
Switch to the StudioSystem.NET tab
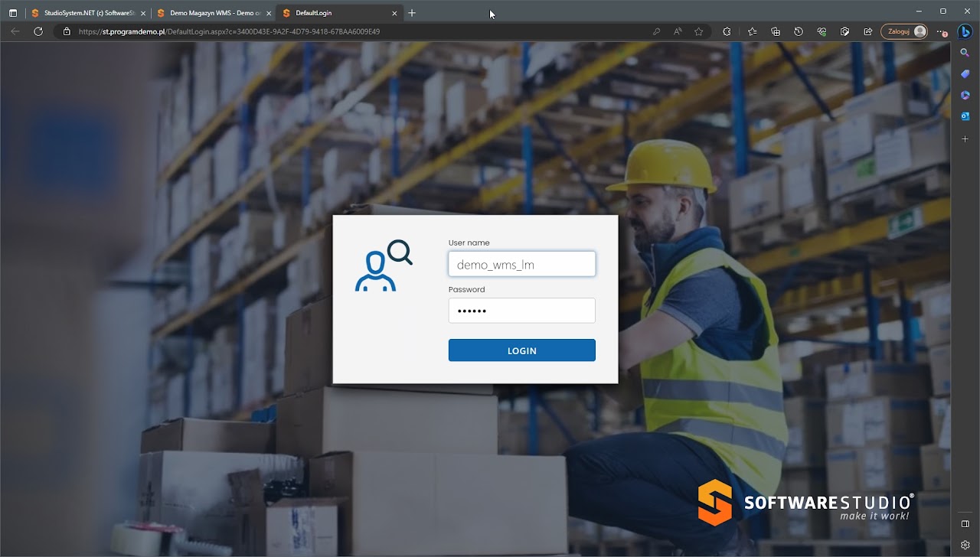(84, 13)
